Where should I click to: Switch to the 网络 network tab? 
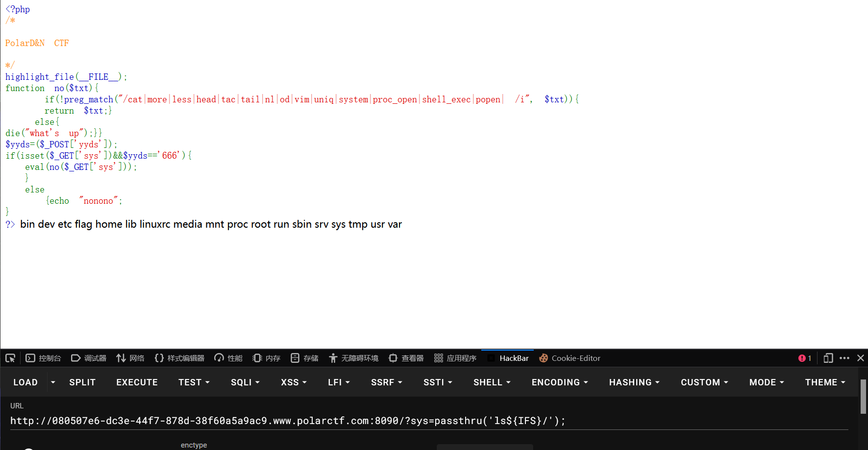130,358
